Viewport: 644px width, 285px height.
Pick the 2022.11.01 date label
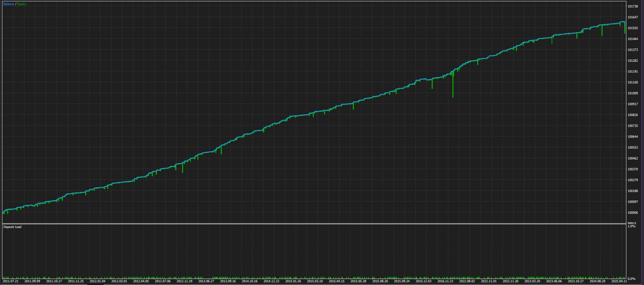(489, 281)
